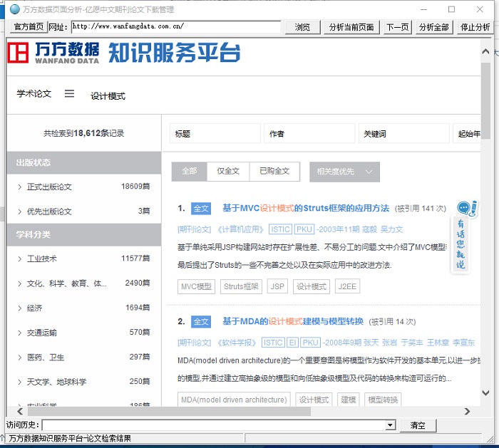This screenshot has height=448, width=499.
Task: Click the 设计模式 keyword tag under result 1
Action: 312,286
